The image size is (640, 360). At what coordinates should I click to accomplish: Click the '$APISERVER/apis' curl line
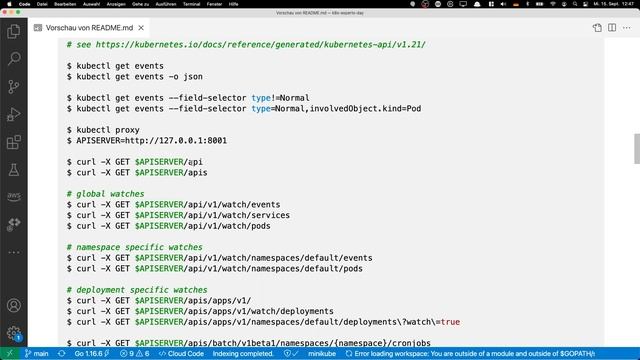pos(137,173)
